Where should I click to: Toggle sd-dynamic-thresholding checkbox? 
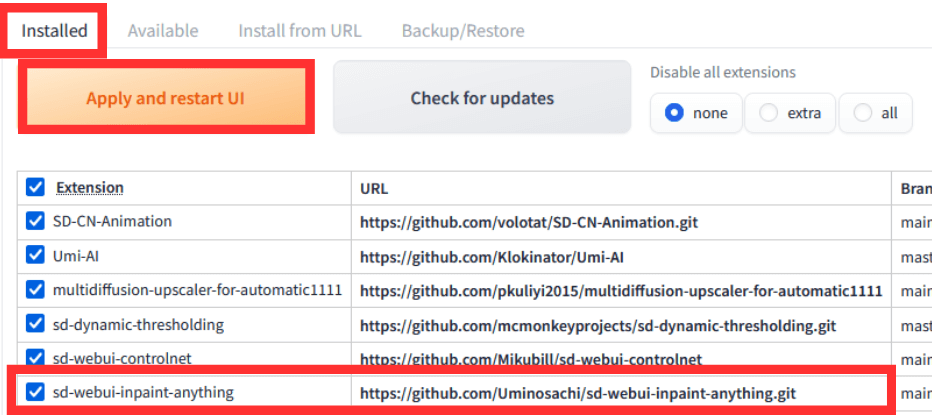36,324
